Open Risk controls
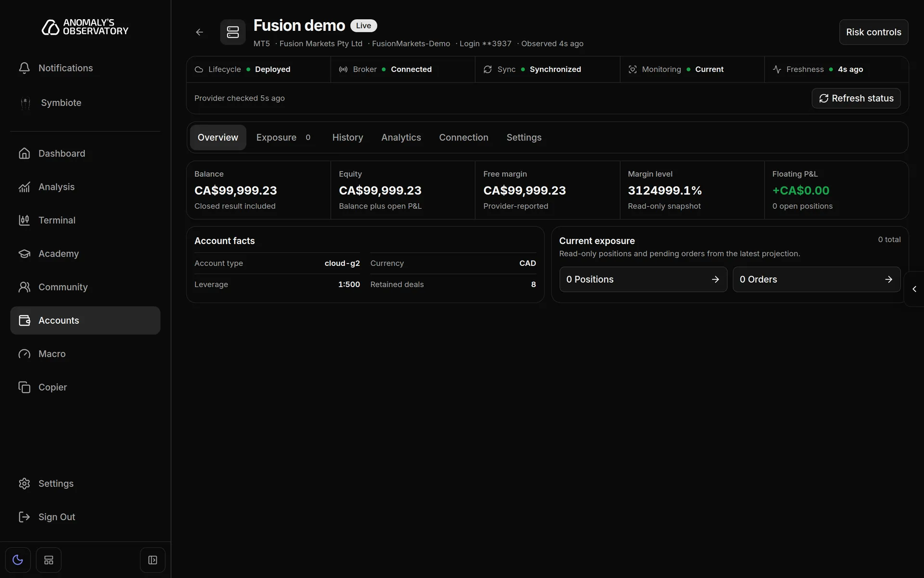This screenshot has width=924, height=578. [x=873, y=32]
